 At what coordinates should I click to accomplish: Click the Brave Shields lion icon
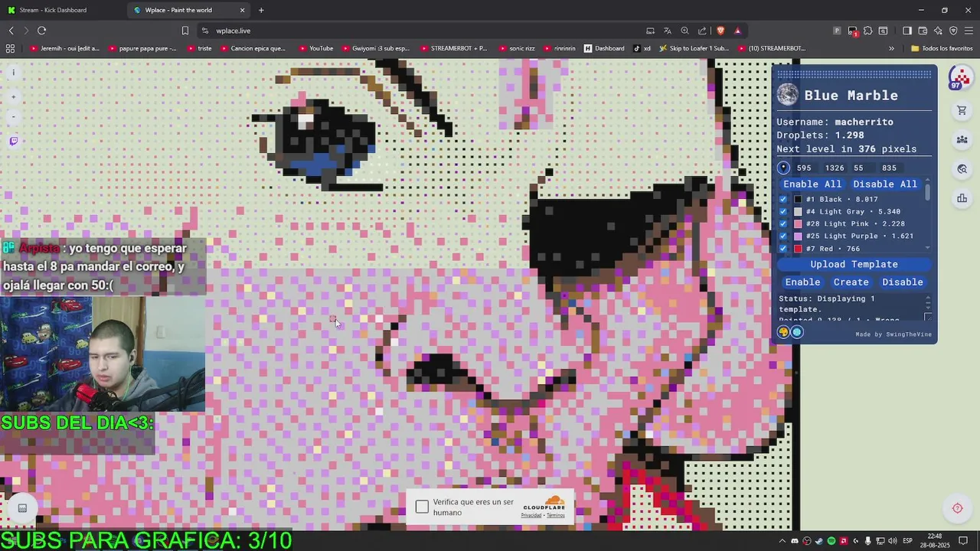click(720, 31)
